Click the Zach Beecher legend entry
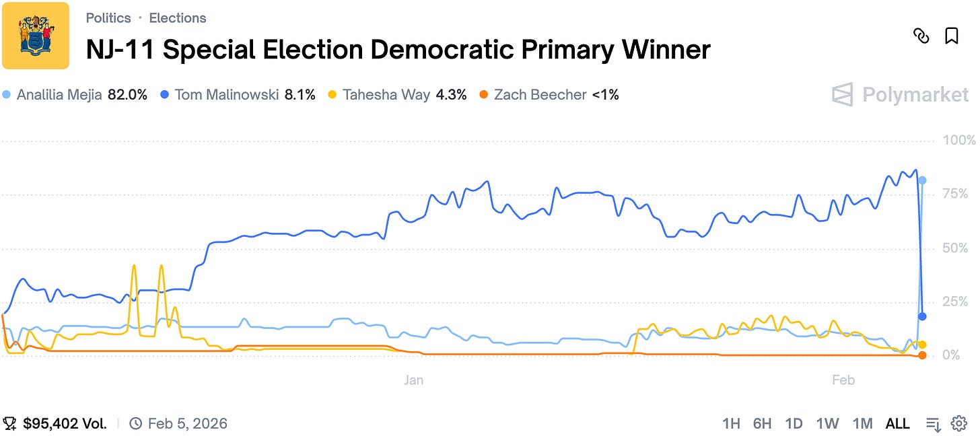Screen dimensions: 980x436 pyautogui.click(x=549, y=95)
